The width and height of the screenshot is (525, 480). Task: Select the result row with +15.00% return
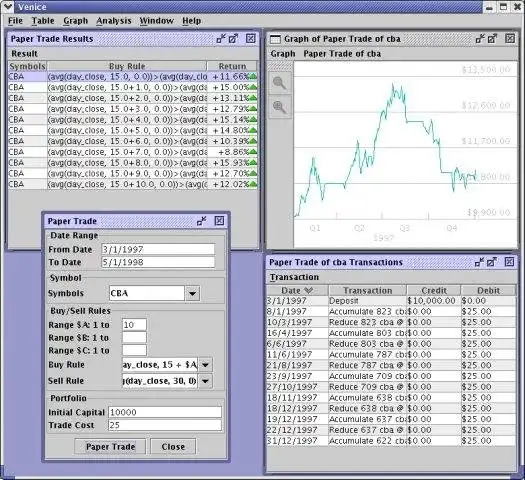(133, 87)
